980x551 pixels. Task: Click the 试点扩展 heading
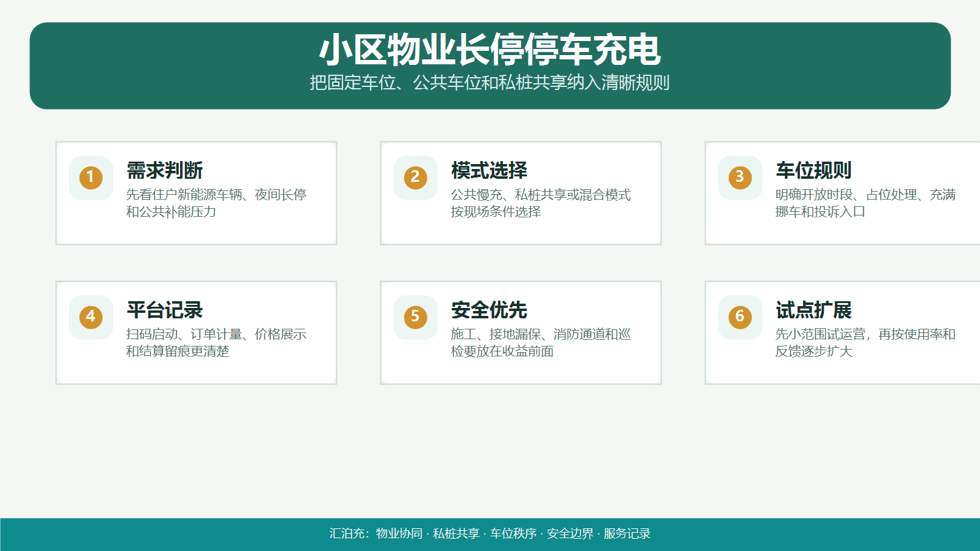[x=813, y=310]
